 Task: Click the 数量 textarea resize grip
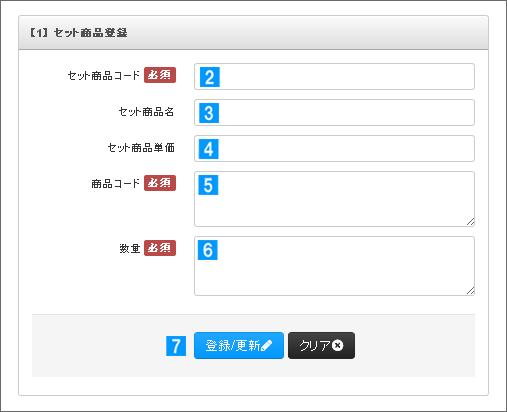(x=470, y=291)
